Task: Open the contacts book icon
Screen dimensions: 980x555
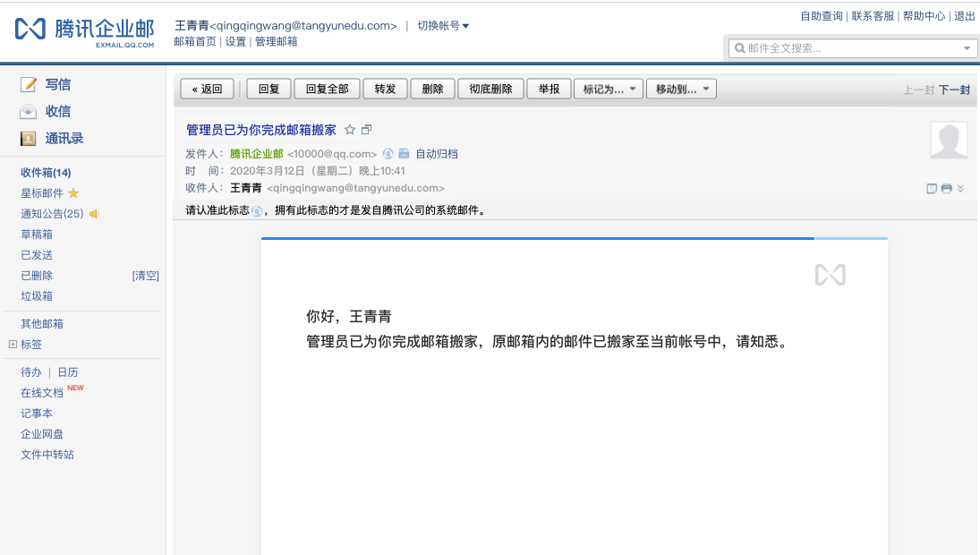Action: (28, 138)
